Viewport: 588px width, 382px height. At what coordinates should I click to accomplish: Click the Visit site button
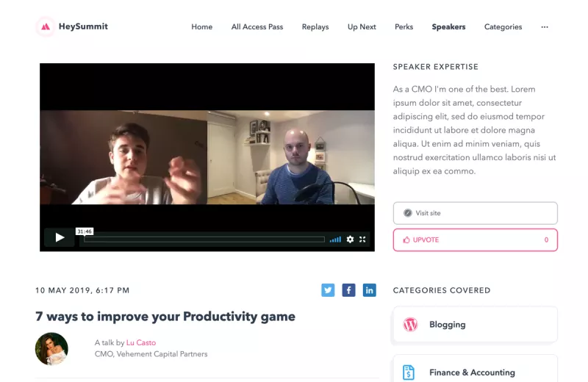coord(475,213)
